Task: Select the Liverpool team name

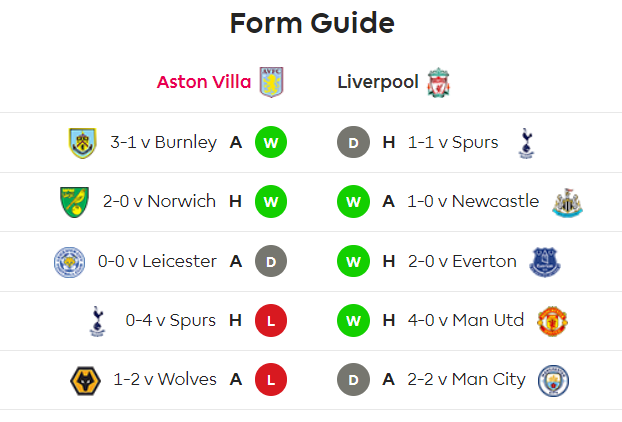Action: [378, 82]
